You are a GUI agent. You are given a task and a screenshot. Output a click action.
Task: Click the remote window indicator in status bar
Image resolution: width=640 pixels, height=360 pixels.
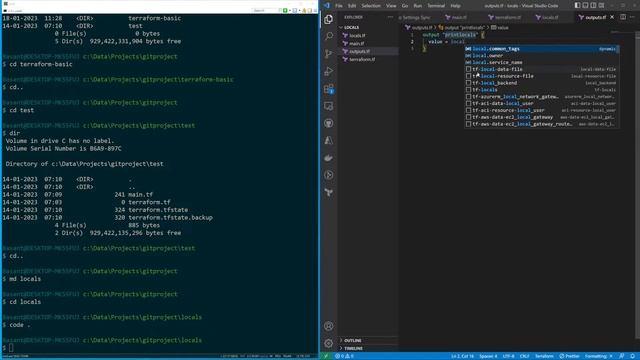326,356
